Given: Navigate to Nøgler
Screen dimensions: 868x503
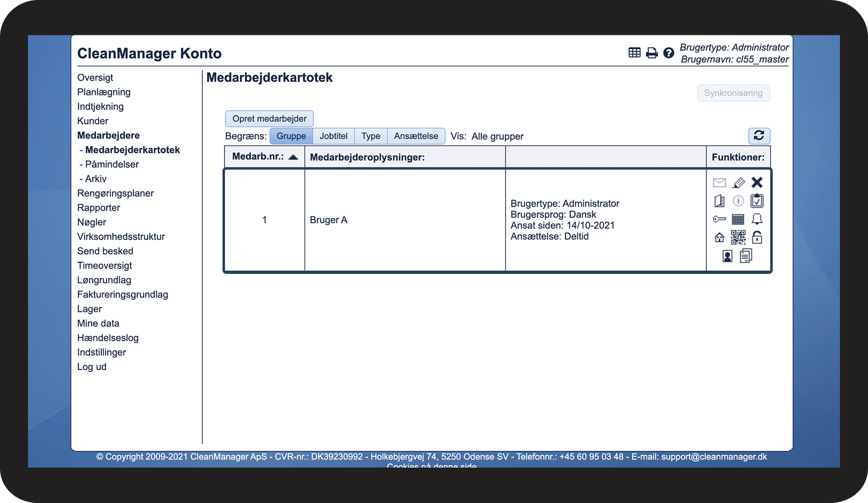Looking at the screenshot, I should click(92, 222).
